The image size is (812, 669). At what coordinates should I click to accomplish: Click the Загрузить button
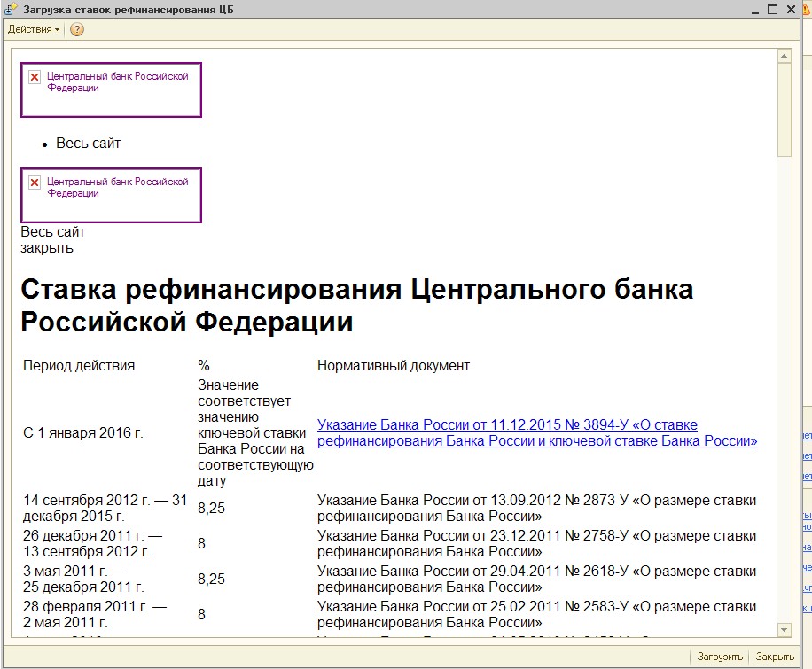tap(720, 657)
